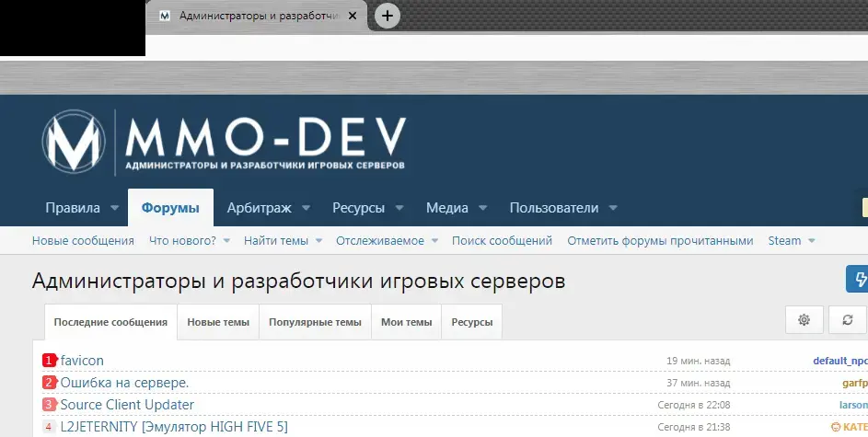
Task: Click the number 2 badge beside Ошибка на сервере
Action: tap(50, 383)
